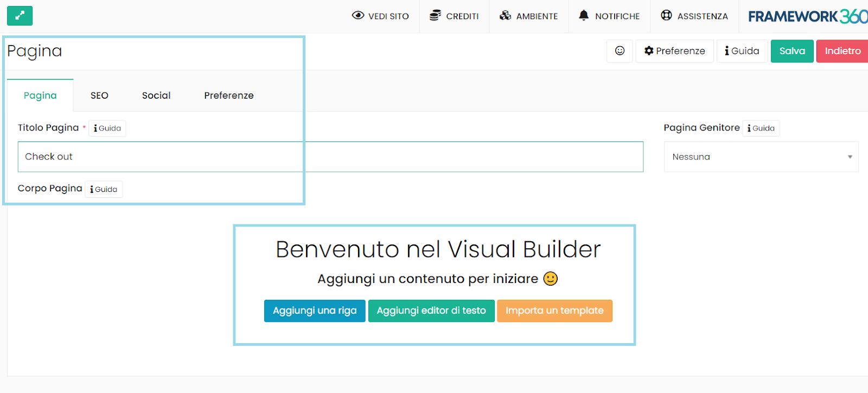Open Vedi Sito eye icon
This screenshot has height=393, width=868.
(x=358, y=16)
